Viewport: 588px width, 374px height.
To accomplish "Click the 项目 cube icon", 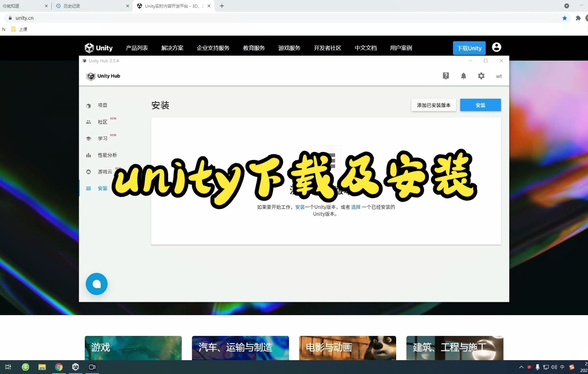I will [88, 106].
